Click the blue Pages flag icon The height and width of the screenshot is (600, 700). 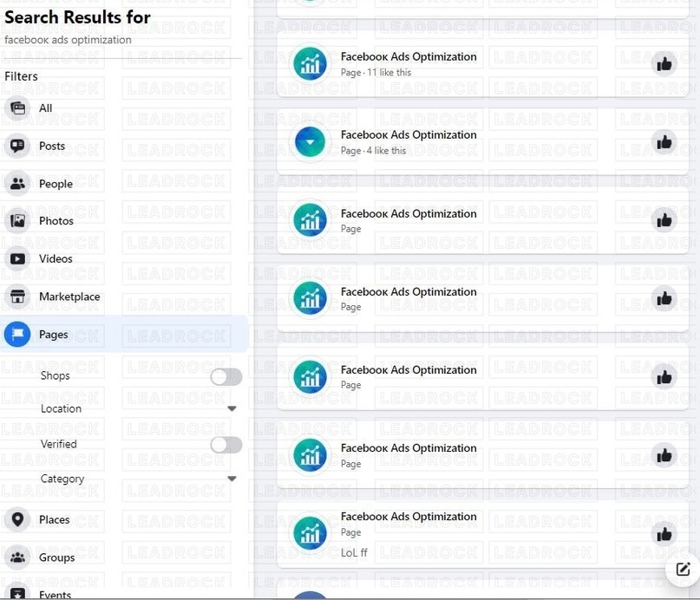[17, 334]
